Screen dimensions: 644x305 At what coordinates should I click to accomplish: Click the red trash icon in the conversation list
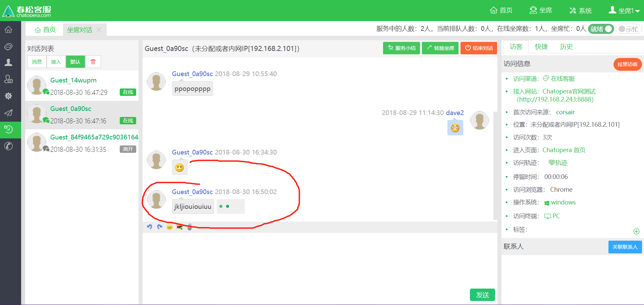[x=93, y=62]
